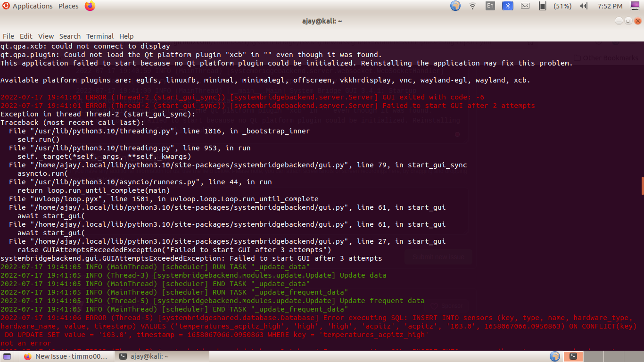Check new mail via the envelope icon

tap(526, 6)
